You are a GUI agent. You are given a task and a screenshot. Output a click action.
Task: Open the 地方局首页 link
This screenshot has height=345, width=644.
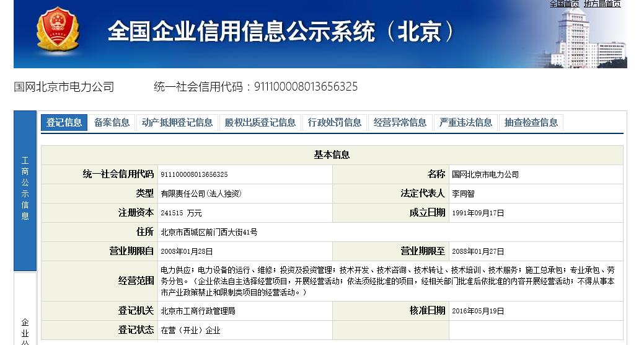click(602, 4)
